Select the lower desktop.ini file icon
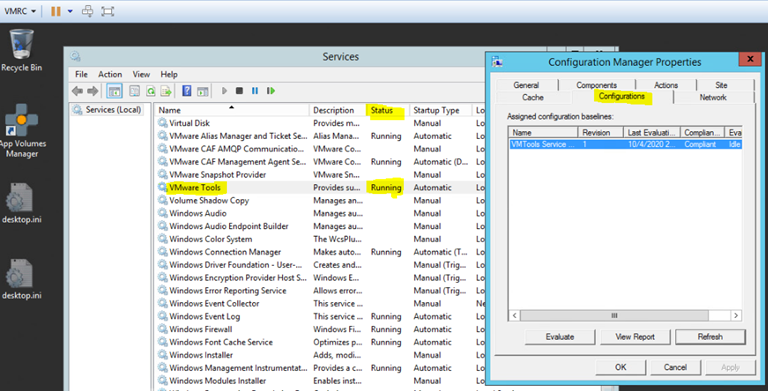Image resolution: width=768 pixels, height=391 pixels. click(21, 279)
